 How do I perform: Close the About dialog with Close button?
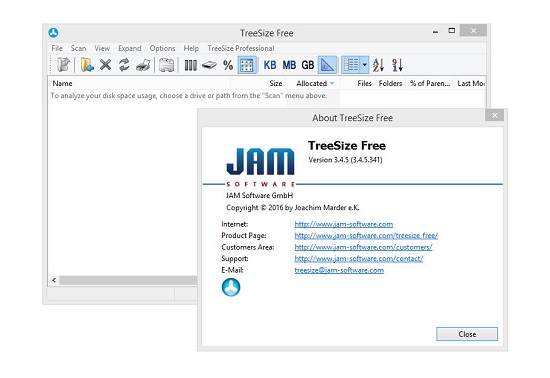pos(467,334)
